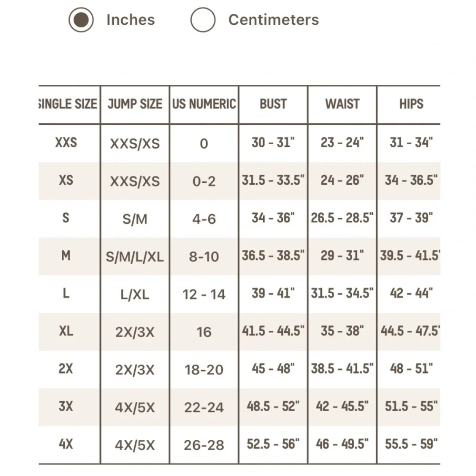Image resolution: width=476 pixels, height=476 pixels.
Task: Click the US numeric 16 cell
Action: (x=204, y=332)
